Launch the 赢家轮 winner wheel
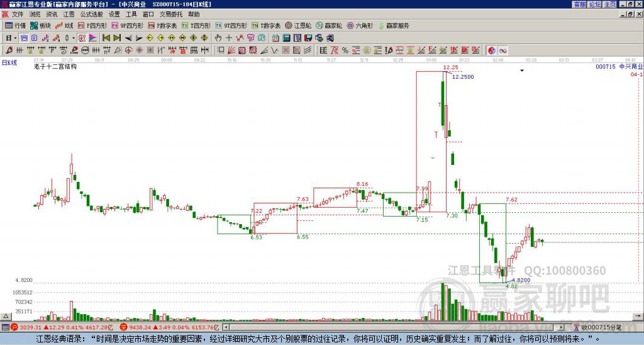 point(329,25)
